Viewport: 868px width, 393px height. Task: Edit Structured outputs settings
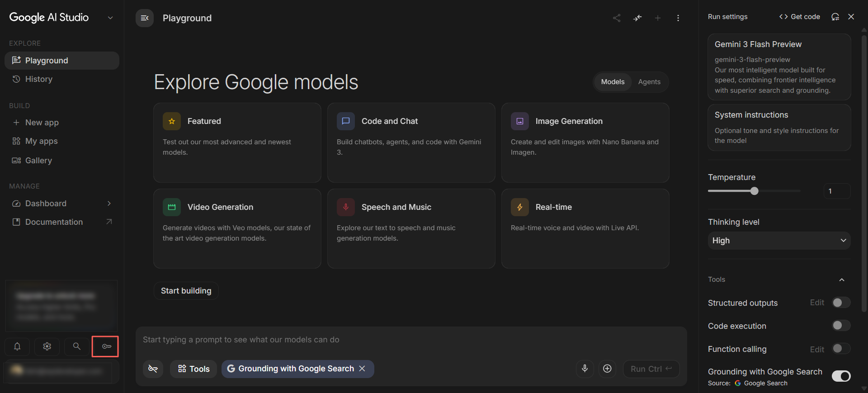click(817, 303)
